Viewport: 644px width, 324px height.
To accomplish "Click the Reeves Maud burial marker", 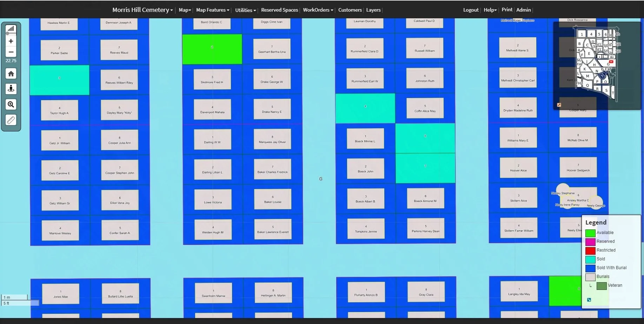I will tap(119, 50).
